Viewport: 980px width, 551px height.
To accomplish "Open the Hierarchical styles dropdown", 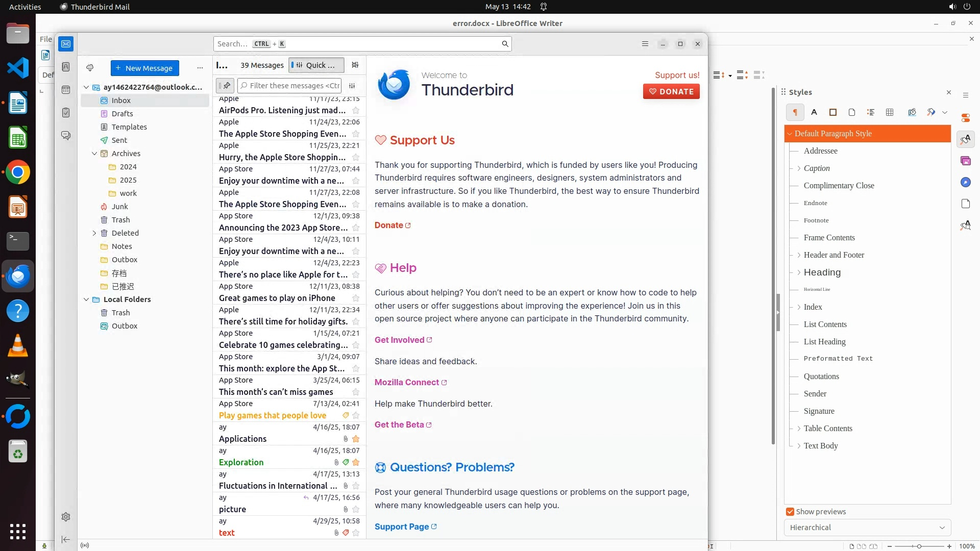I will [867, 528].
